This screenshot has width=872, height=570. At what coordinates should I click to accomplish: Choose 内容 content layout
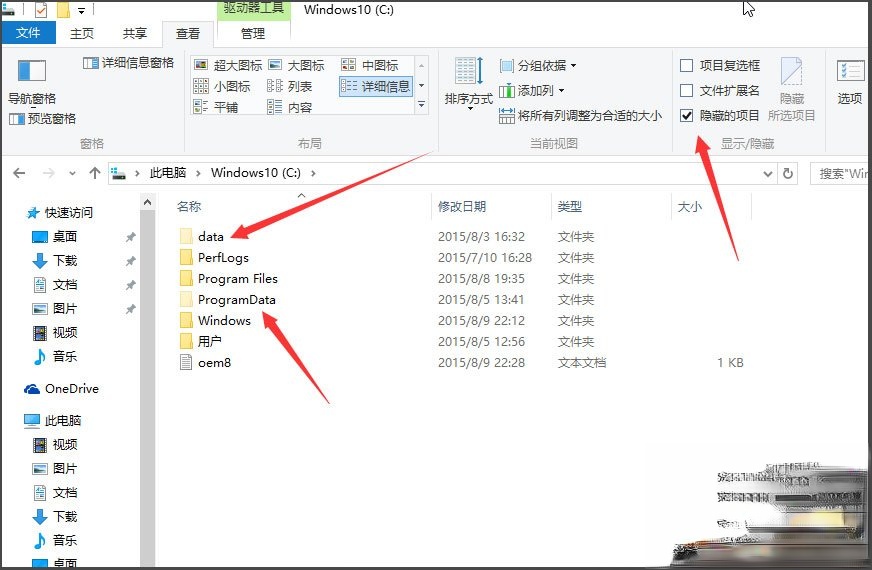point(290,107)
